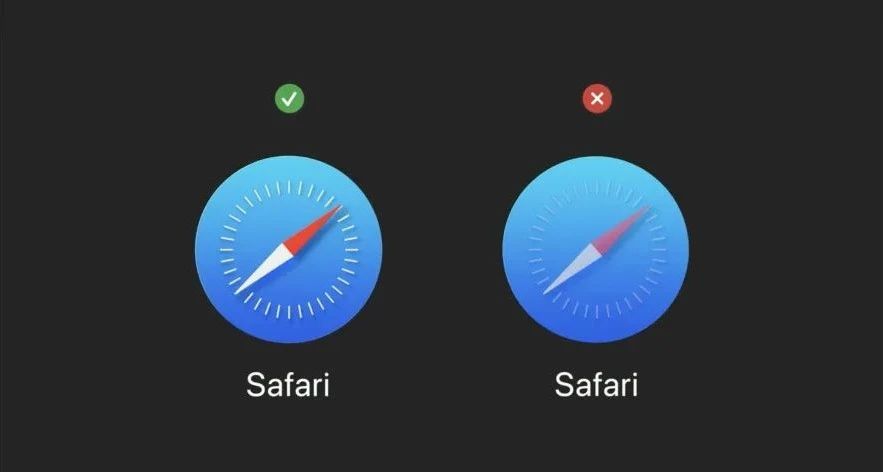Click the lowest tick marks on vivid compass dial

click(289, 311)
